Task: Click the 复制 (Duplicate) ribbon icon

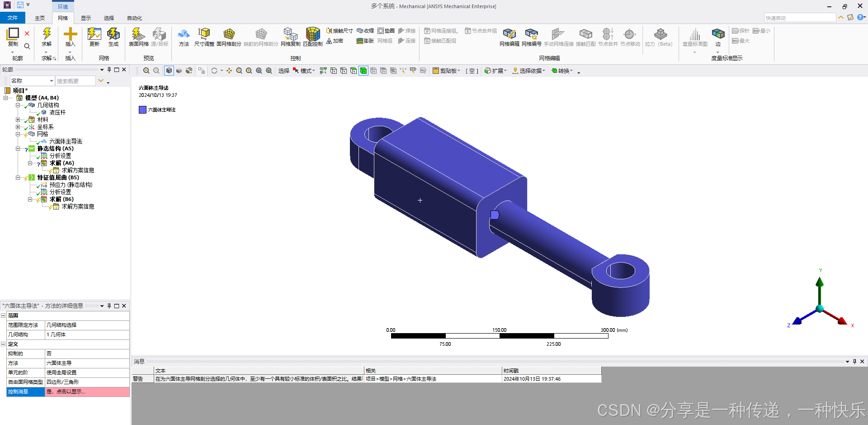Action: [x=13, y=33]
